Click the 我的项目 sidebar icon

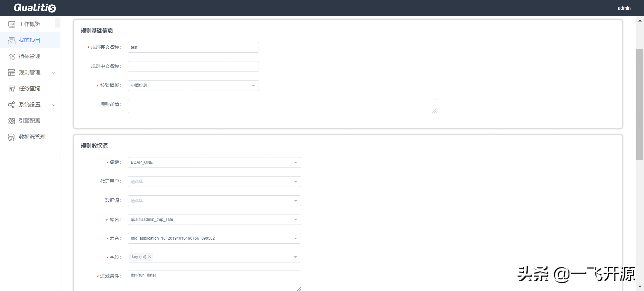coord(12,41)
